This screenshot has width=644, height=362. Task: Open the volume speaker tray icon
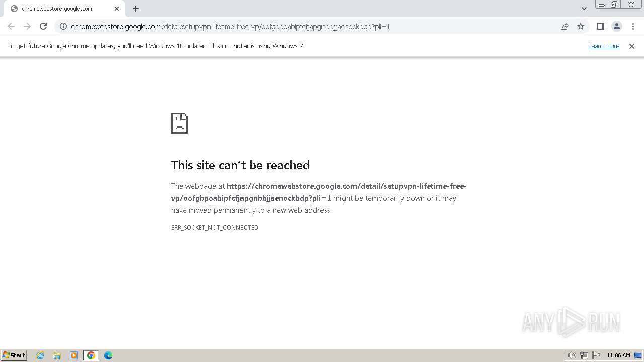pos(572,355)
